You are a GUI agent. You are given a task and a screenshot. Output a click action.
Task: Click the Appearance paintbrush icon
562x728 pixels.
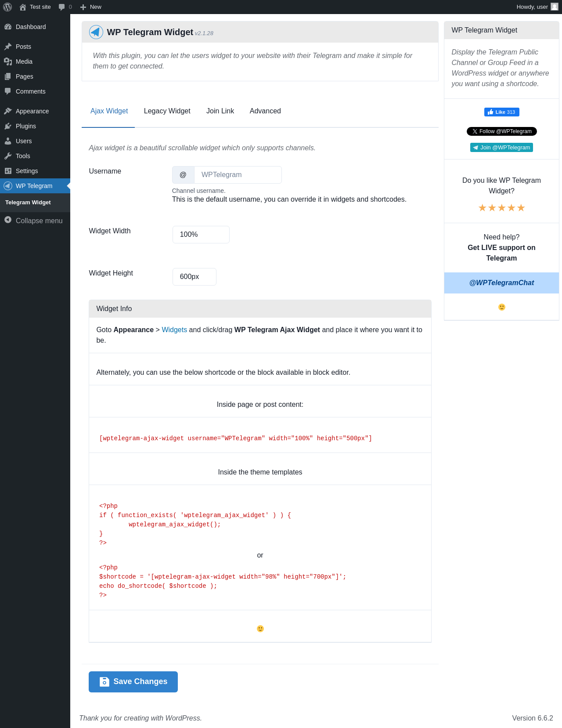click(x=8, y=111)
